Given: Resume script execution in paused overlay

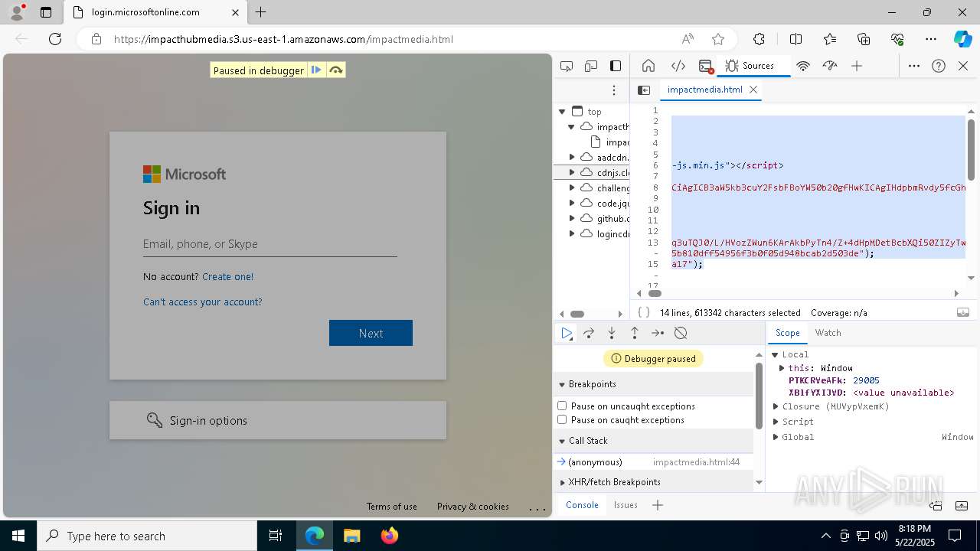Looking at the screenshot, I should point(316,70).
